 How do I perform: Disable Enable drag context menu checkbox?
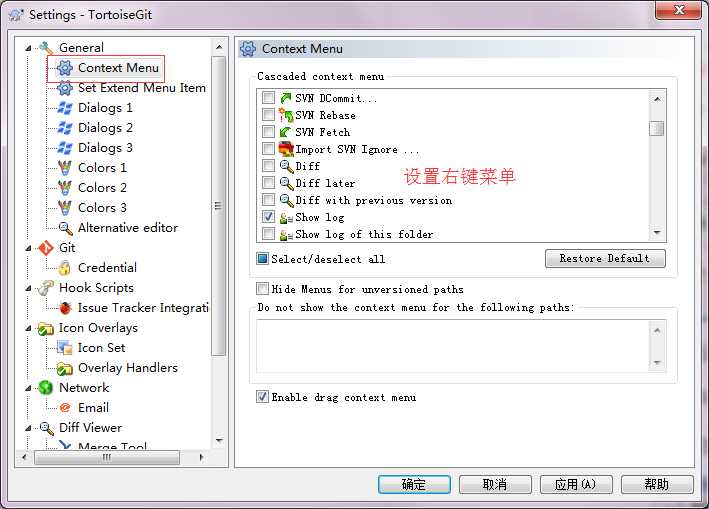pos(262,397)
